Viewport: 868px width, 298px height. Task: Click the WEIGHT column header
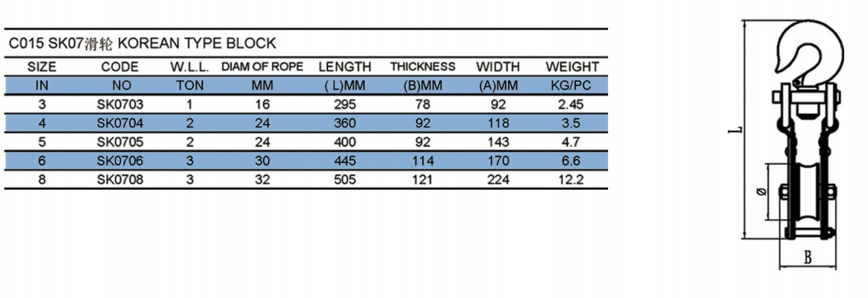(x=572, y=67)
